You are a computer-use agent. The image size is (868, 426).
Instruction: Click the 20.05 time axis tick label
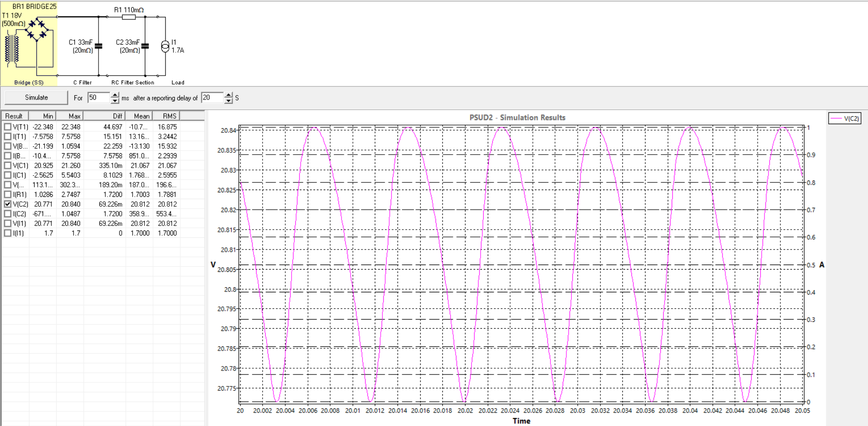pos(802,411)
